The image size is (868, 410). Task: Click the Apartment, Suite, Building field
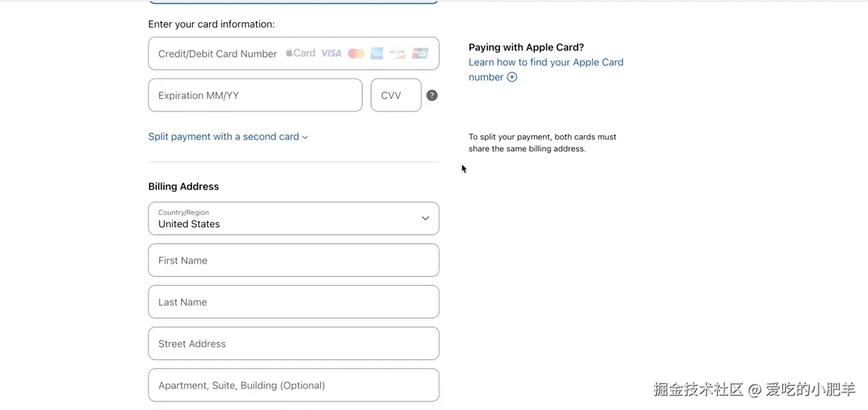pyautogui.click(x=294, y=385)
